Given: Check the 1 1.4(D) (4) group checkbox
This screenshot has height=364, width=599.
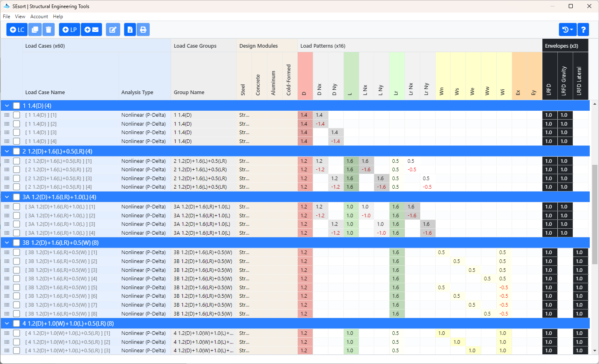Looking at the screenshot, I should tap(16, 105).
